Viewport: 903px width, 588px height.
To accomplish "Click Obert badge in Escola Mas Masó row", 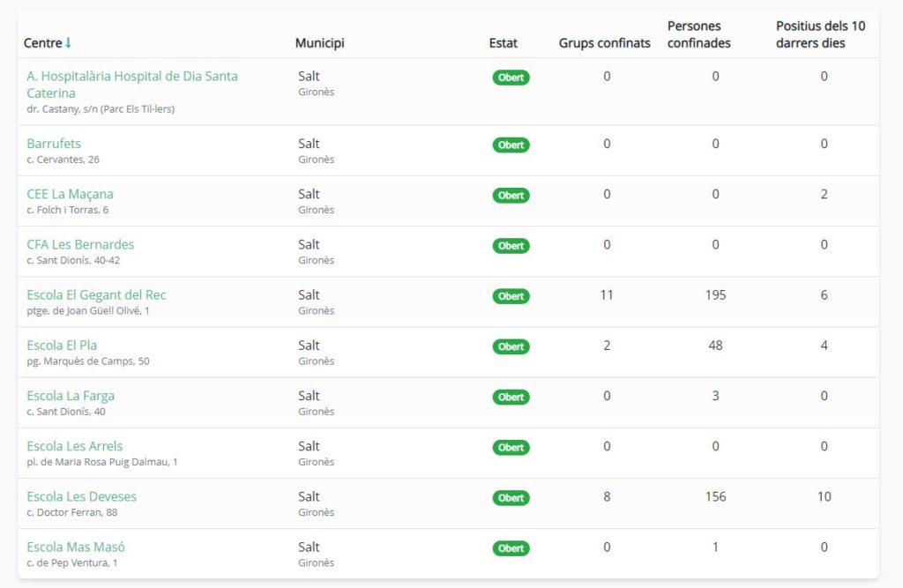I will 511,548.
